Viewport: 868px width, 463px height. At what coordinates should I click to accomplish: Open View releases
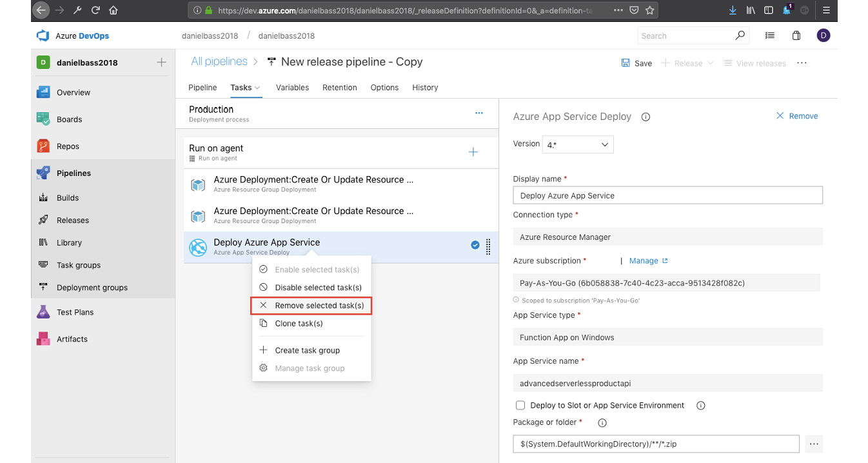pos(755,63)
